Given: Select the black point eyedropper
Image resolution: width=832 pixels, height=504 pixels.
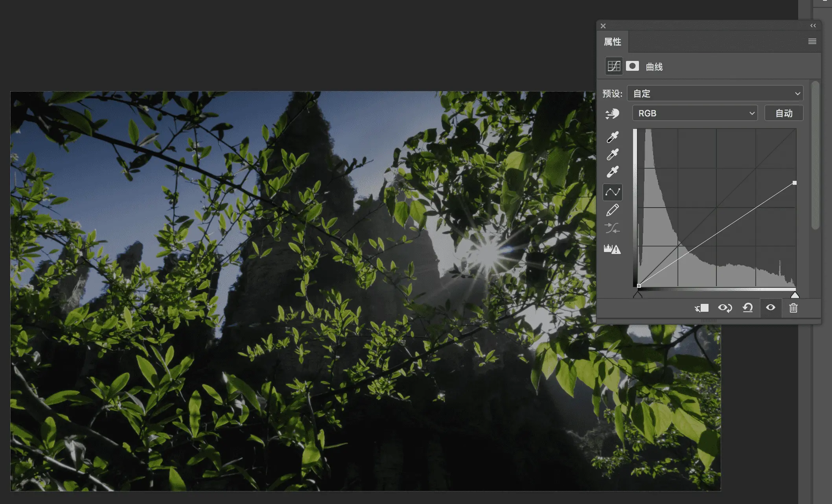Looking at the screenshot, I should pos(612,137).
